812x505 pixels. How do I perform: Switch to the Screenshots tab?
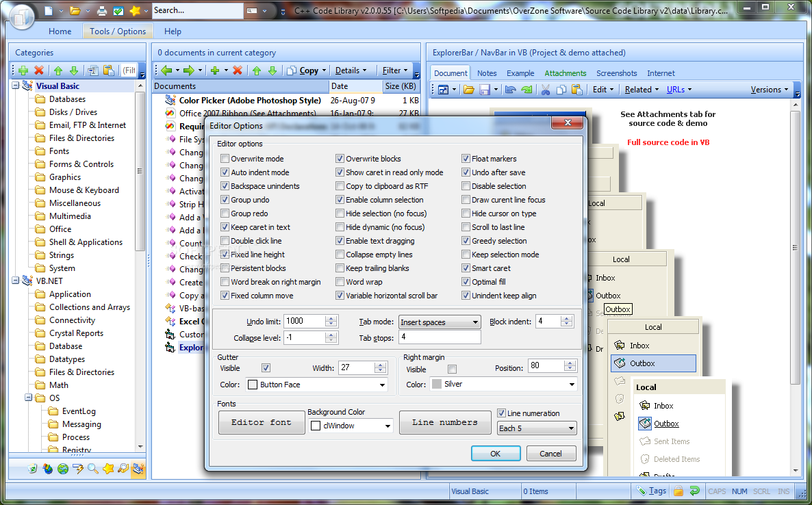tap(616, 73)
